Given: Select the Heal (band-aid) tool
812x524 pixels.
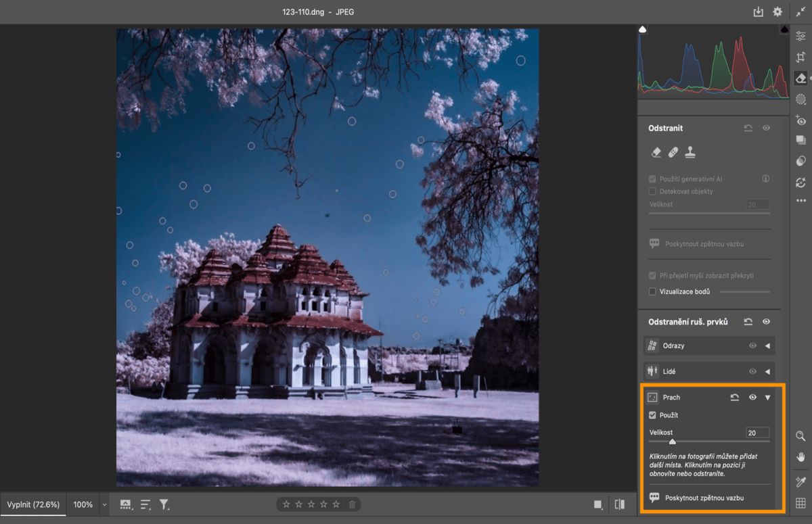Looking at the screenshot, I should [x=672, y=152].
